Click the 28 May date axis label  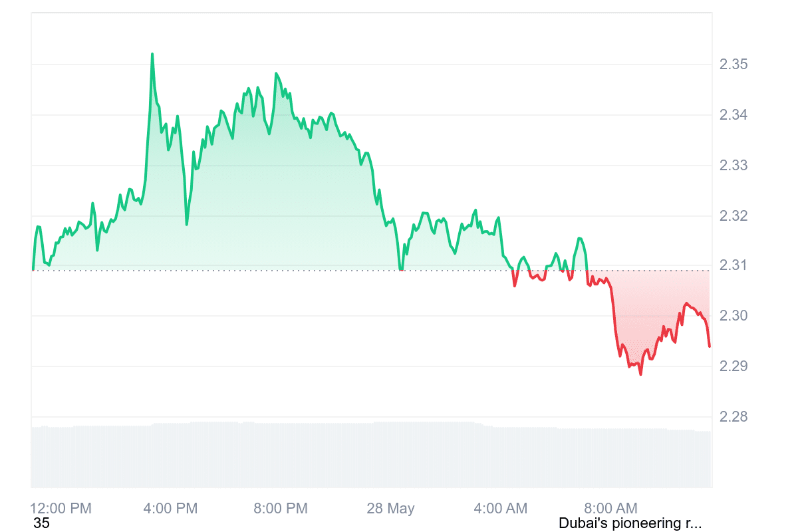click(x=390, y=509)
